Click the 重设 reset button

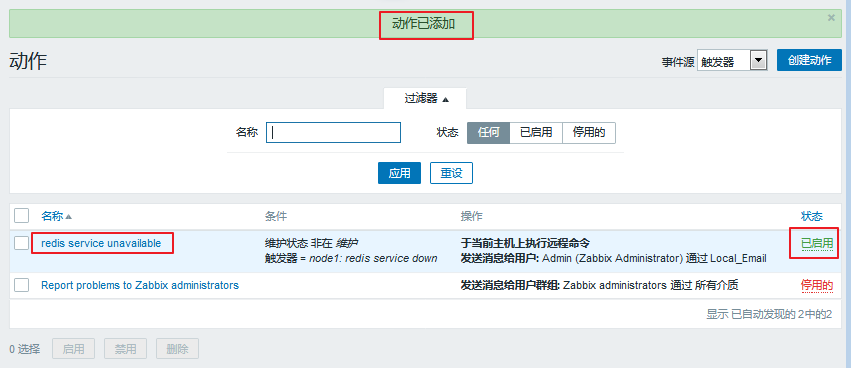coord(451,173)
